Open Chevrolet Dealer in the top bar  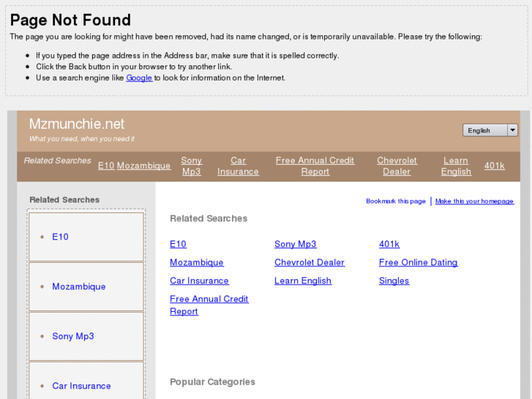point(397,166)
